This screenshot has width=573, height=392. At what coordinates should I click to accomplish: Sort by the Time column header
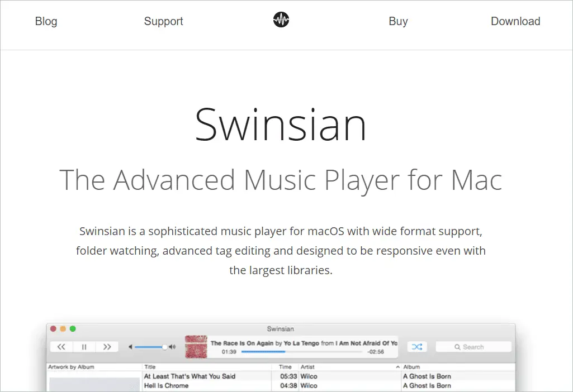(286, 367)
